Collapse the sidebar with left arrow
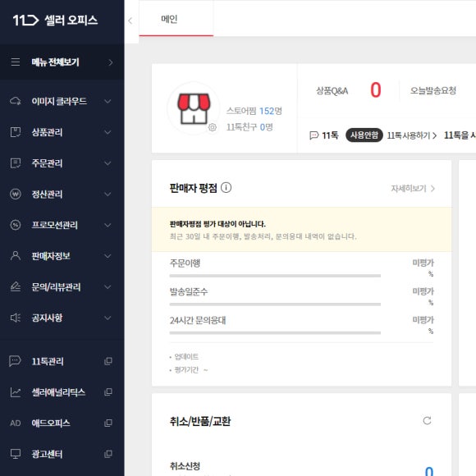 point(130,21)
